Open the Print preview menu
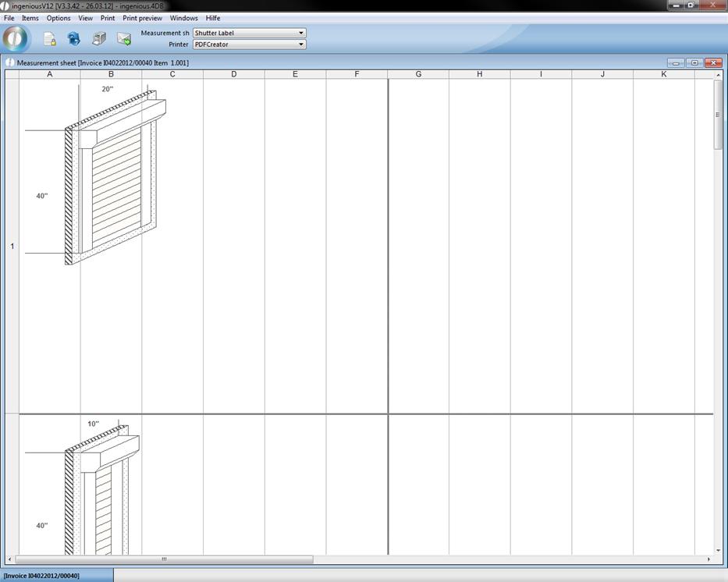The width and height of the screenshot is (728, 582). pos(142,18)
